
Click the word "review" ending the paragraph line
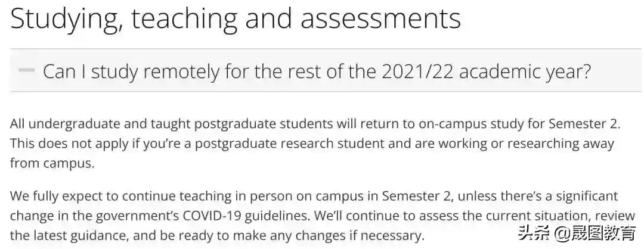(x=617, y=216)
